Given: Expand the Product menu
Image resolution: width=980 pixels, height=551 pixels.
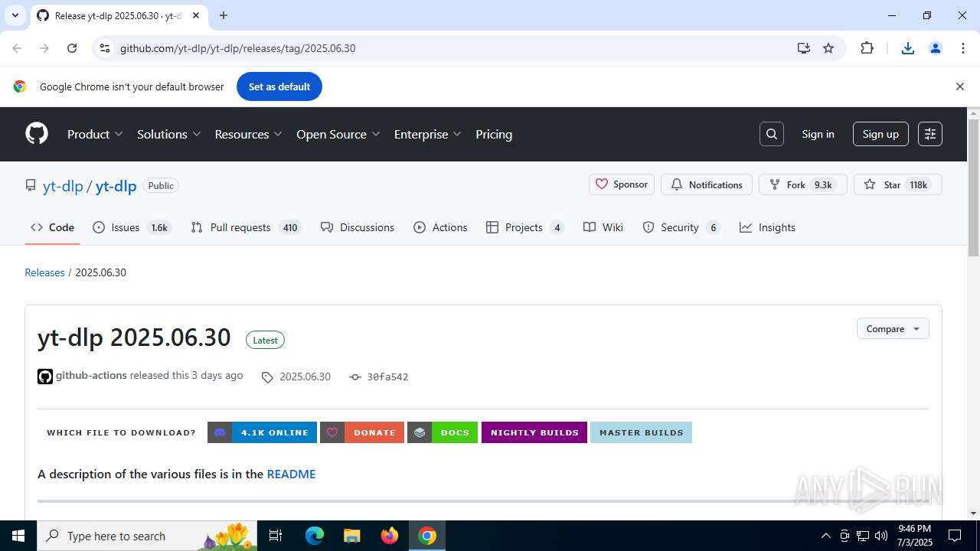Looking at the screenshot, I should (x=95, y=134).
